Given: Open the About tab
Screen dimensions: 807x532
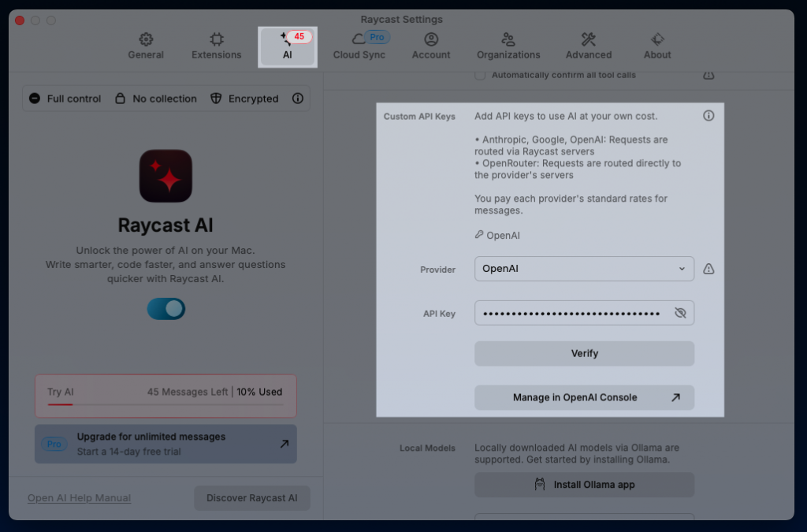Looking at the screenshot, I should coord(657,47).
